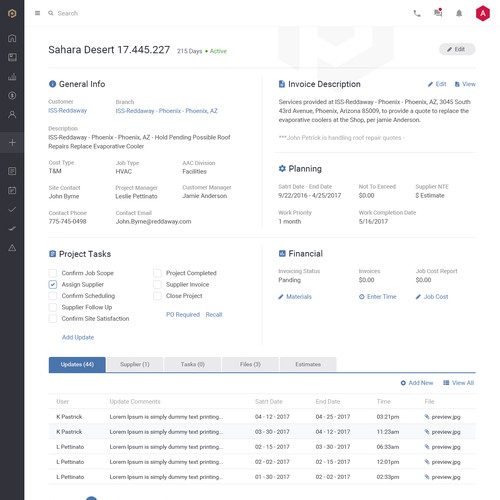Open the user profile icon in sidebar

coord(12,115)
